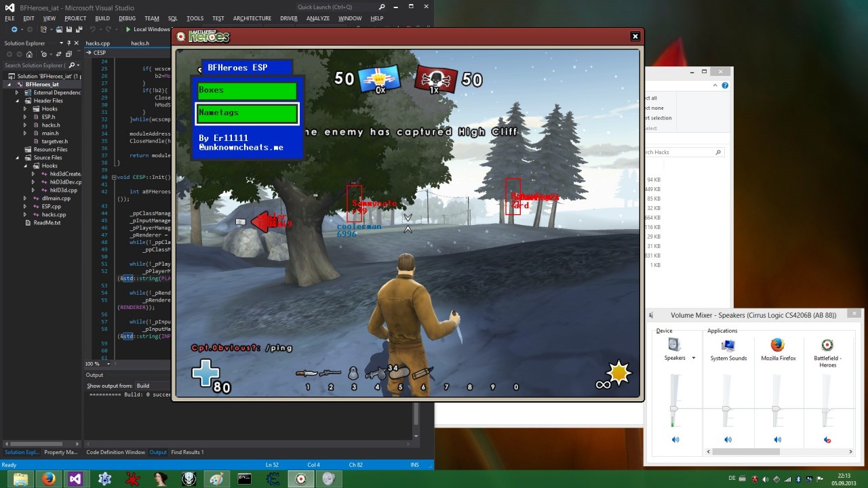
Task: Switch to the Find Results 1 tab
Action: click(x=187, y=452)
